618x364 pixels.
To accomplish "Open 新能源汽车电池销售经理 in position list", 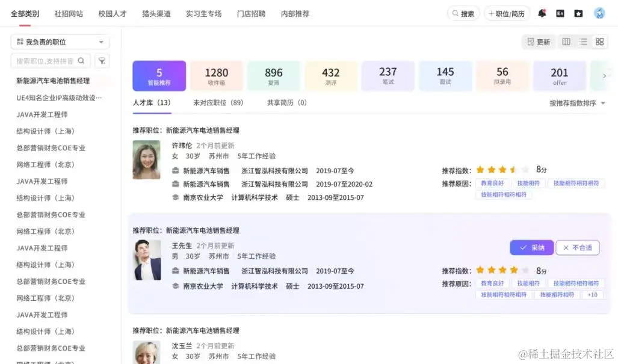I will click(x=53, y=81).
